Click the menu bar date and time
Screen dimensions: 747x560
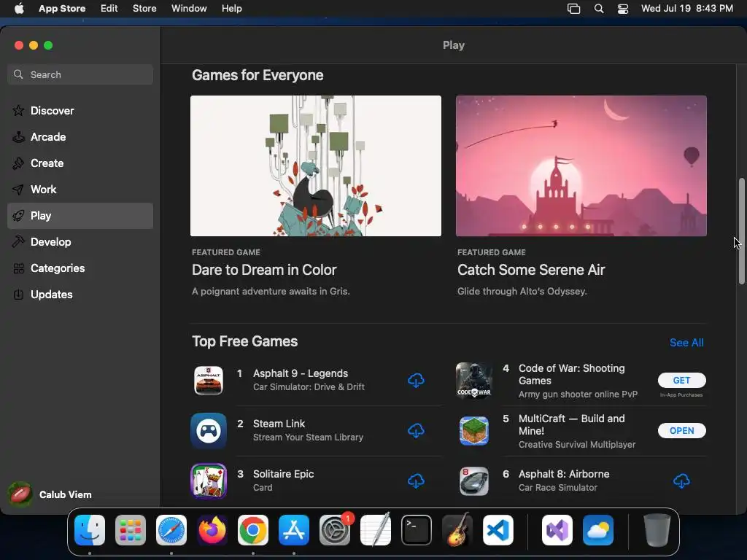coord(687,8)
